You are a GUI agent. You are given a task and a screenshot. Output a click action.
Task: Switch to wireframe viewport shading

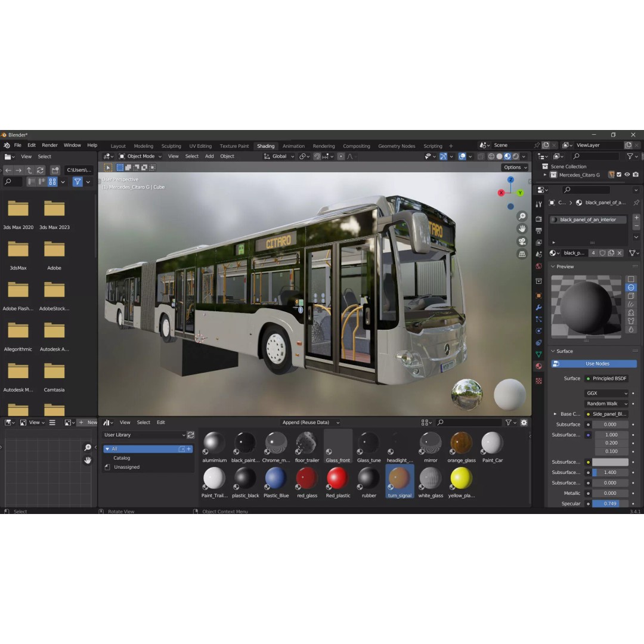(491, 156)
